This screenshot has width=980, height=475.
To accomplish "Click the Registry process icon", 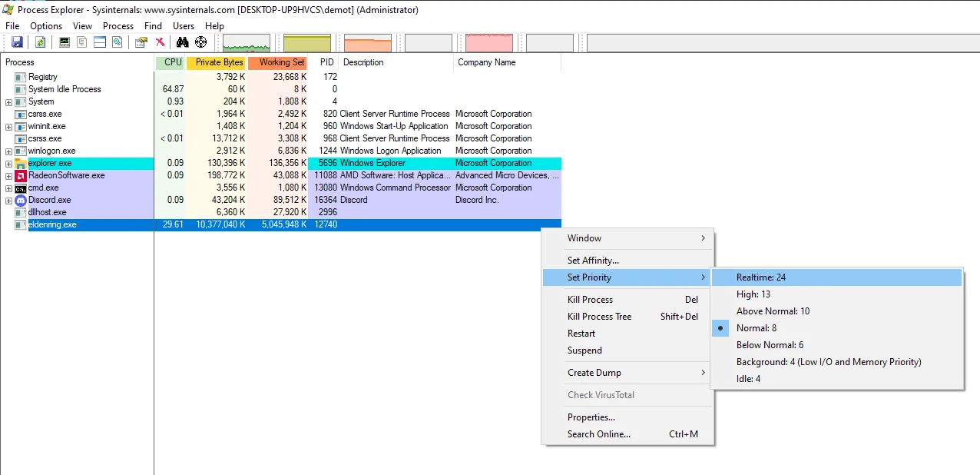I will pyautogui.click(x=21, y=77).
